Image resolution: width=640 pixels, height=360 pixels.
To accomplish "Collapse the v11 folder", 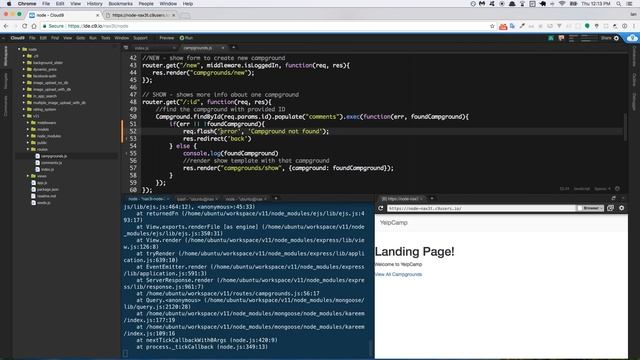I will [24, 116].
